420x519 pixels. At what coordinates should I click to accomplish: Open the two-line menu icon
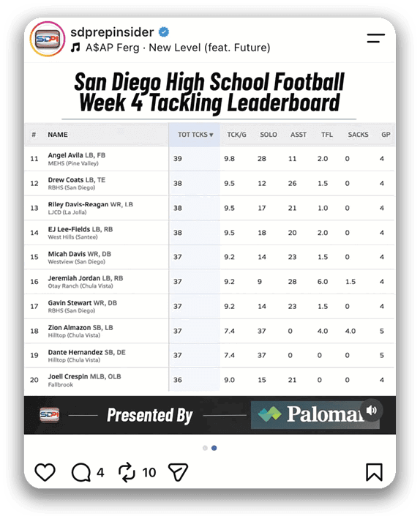(376, 38)
